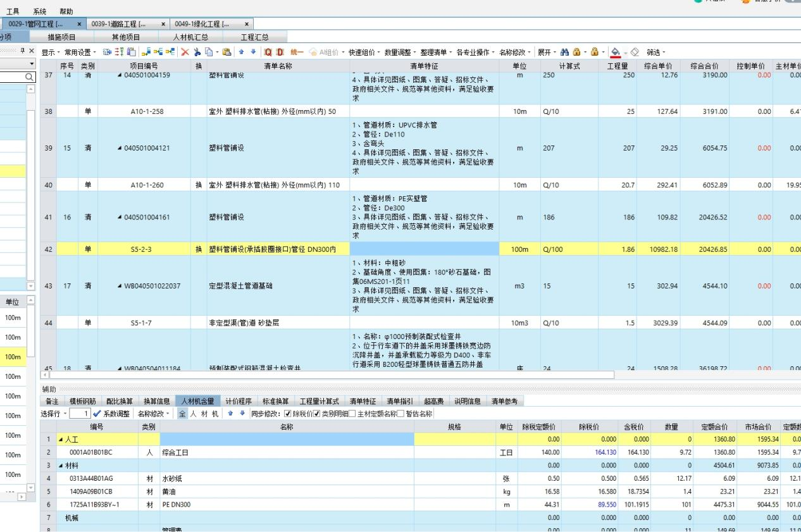Screen dimensions: 801x532
Task: Check the 暂估名称 checkbox
Action: pyautogui.click(x=400, y=414)
